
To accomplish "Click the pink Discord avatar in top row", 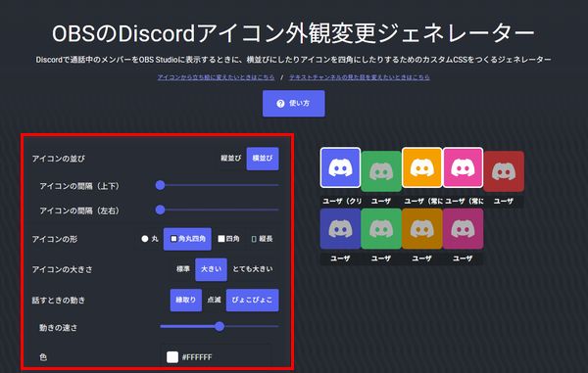I will [463, 167].
